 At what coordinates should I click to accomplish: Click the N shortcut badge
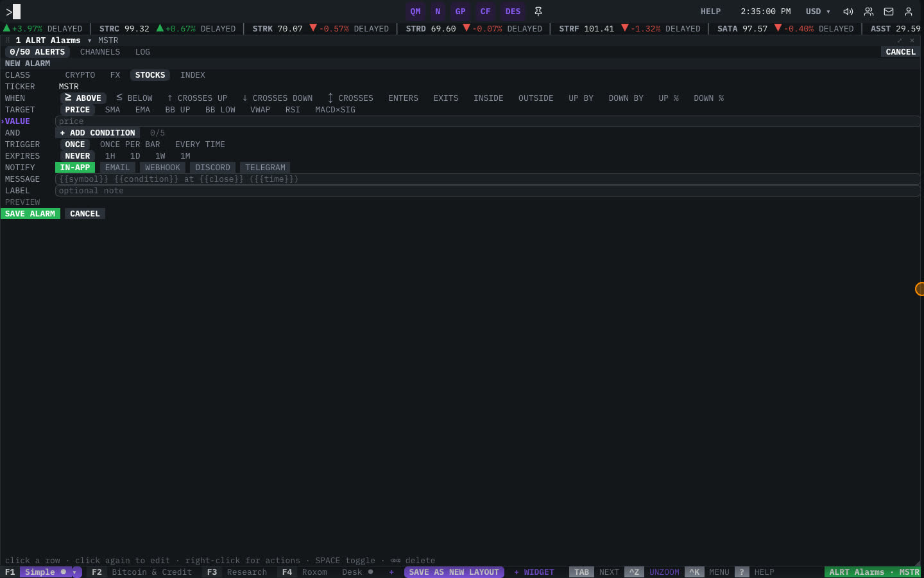(438, 12)
